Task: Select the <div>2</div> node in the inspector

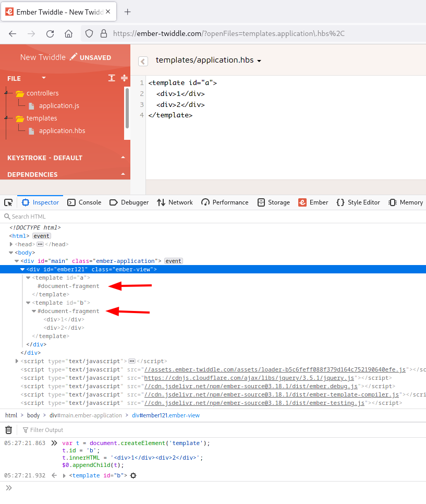Action: pyautogui.click(x=64, y=328)
